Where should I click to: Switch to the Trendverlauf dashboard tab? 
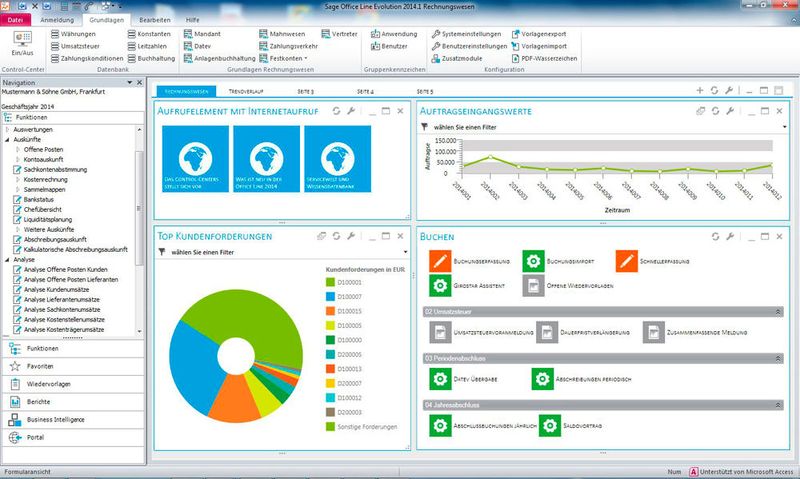[246, 91]
